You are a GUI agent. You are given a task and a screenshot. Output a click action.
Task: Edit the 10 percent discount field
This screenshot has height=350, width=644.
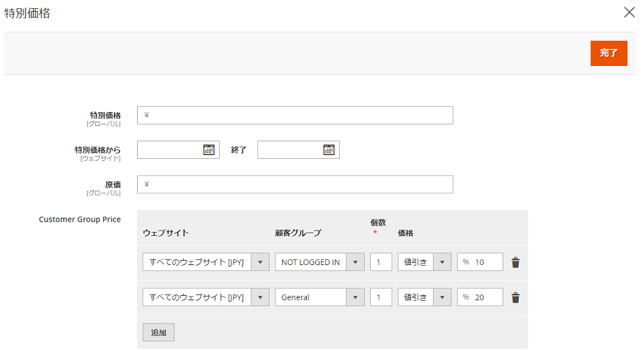pyautogui.click(x=486, y=262)
